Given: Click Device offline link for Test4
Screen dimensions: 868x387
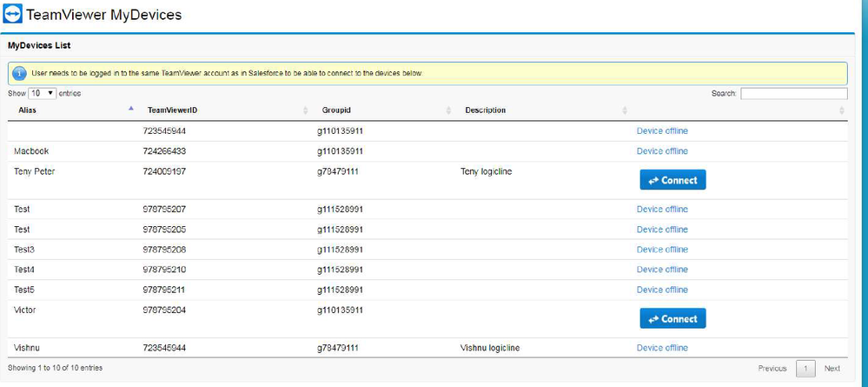Looking at the screenshot, I should click(x=662, y=270).
